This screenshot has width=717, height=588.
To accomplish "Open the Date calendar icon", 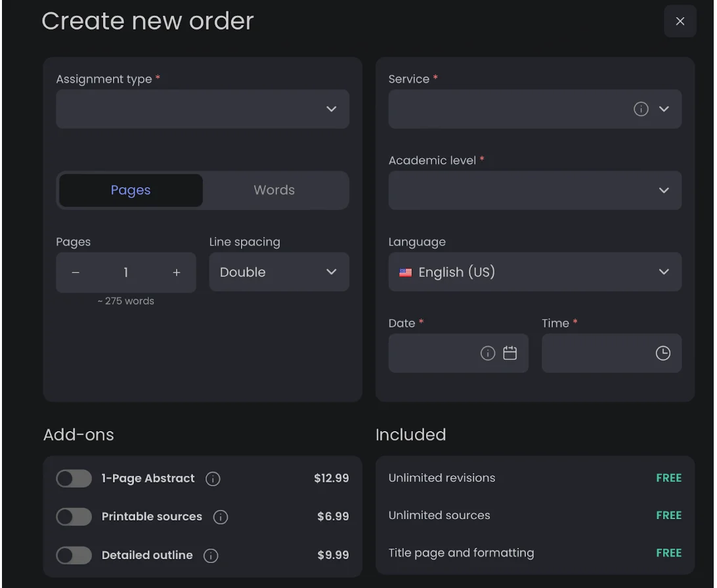I will click(510, 352).
